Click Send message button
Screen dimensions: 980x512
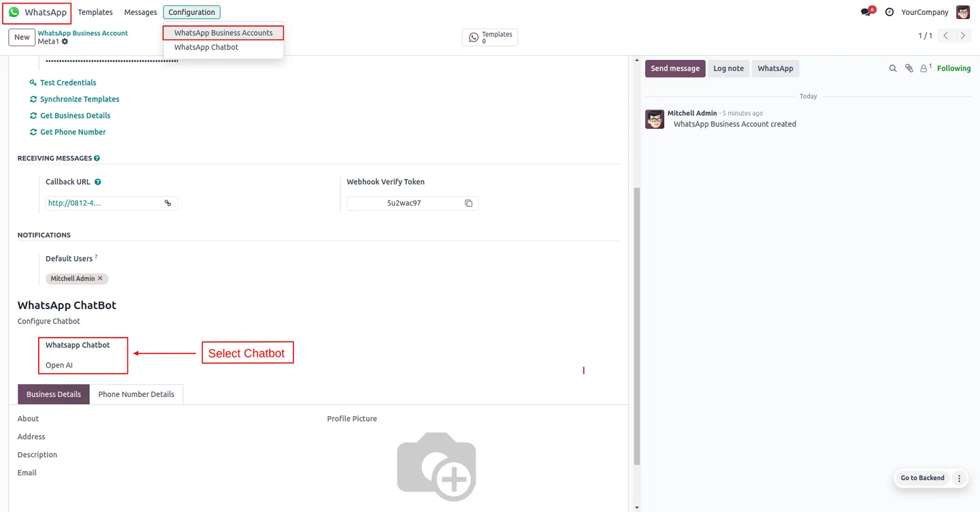point(675,68)
